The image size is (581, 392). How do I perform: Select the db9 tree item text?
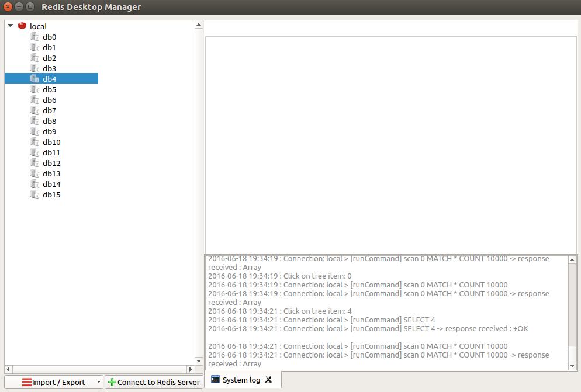tap(49, 131)
